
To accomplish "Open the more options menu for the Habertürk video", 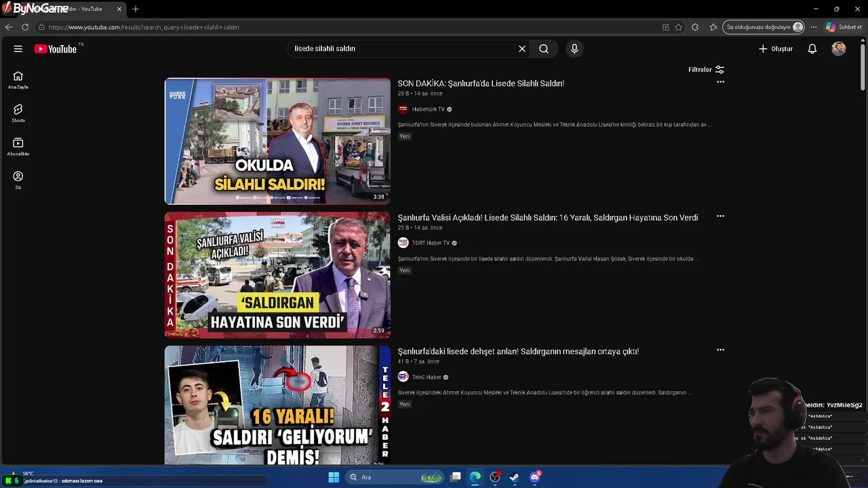I will tap(720, 82).
